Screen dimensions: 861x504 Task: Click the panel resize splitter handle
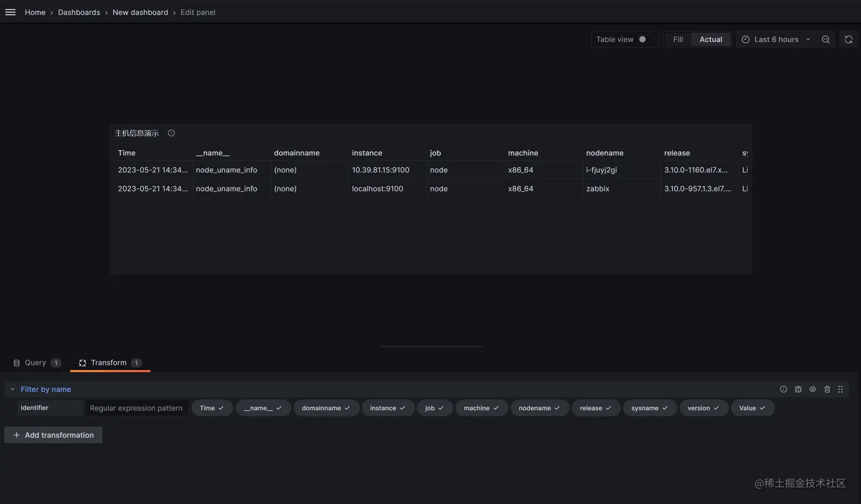tap(431, 346)
